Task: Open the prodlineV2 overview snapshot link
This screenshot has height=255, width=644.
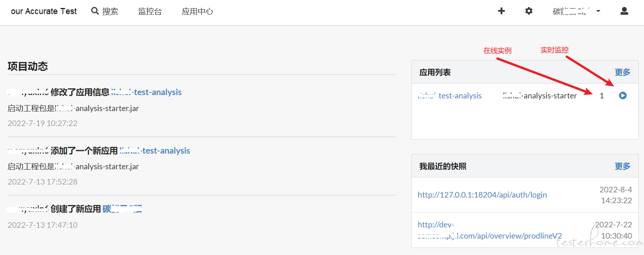Action: (x=490, y=230)
